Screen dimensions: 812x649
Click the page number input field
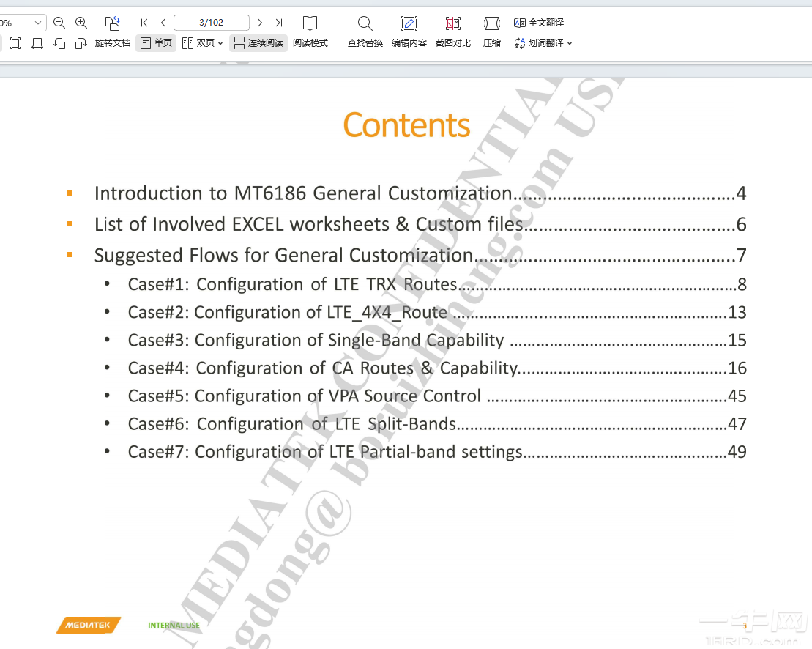pyautogui.click(x=212, y=23)
